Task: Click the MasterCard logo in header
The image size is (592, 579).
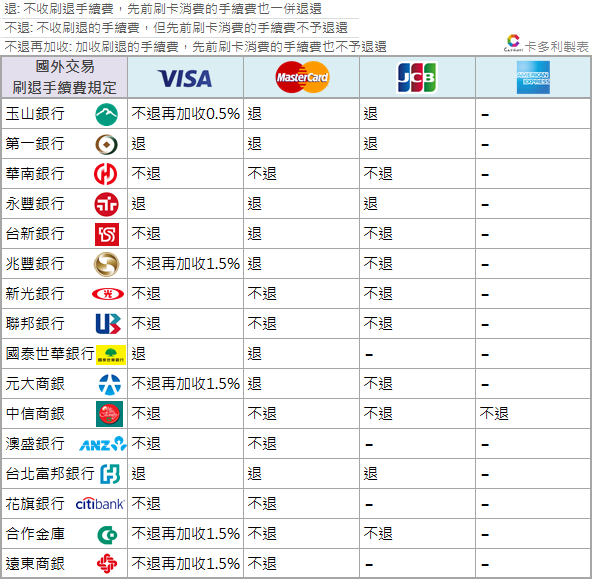Action: (x=302, y=77)
